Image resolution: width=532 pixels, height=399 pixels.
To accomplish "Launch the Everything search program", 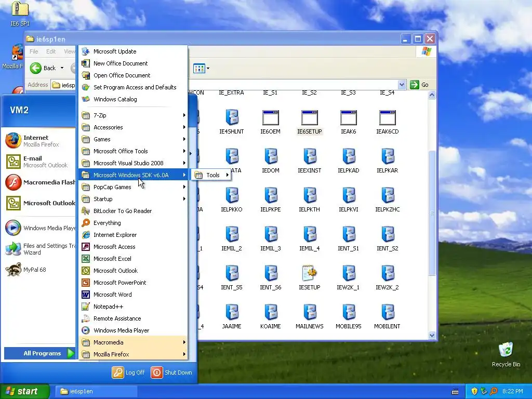I will [x=133, y=223].
